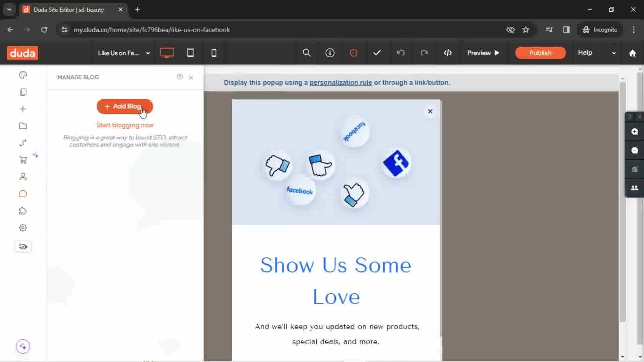Redo the last change
The image size is (644, 362).
pyautogui.click(x=424, y=53)
